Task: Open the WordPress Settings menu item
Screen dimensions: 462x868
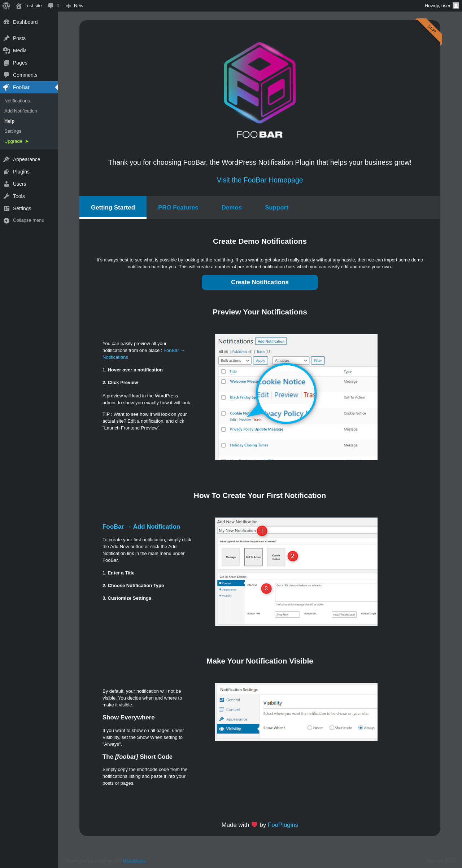Action: point(29,208)
